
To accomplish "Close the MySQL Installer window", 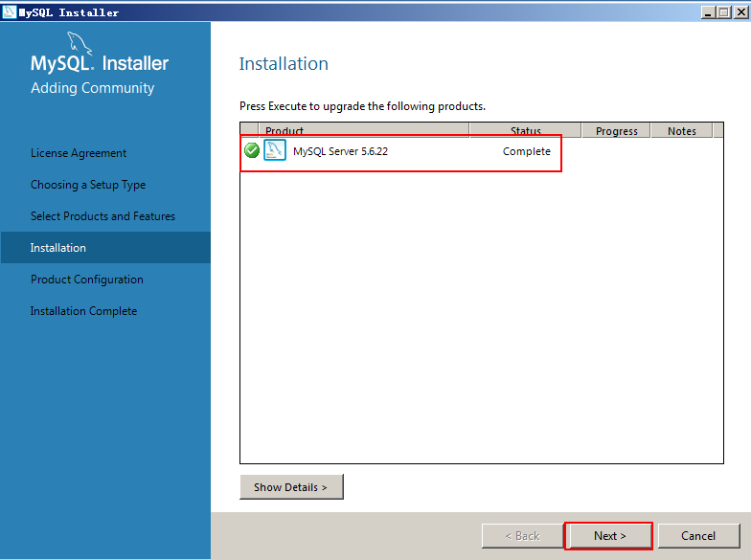I will pos(741,12).
